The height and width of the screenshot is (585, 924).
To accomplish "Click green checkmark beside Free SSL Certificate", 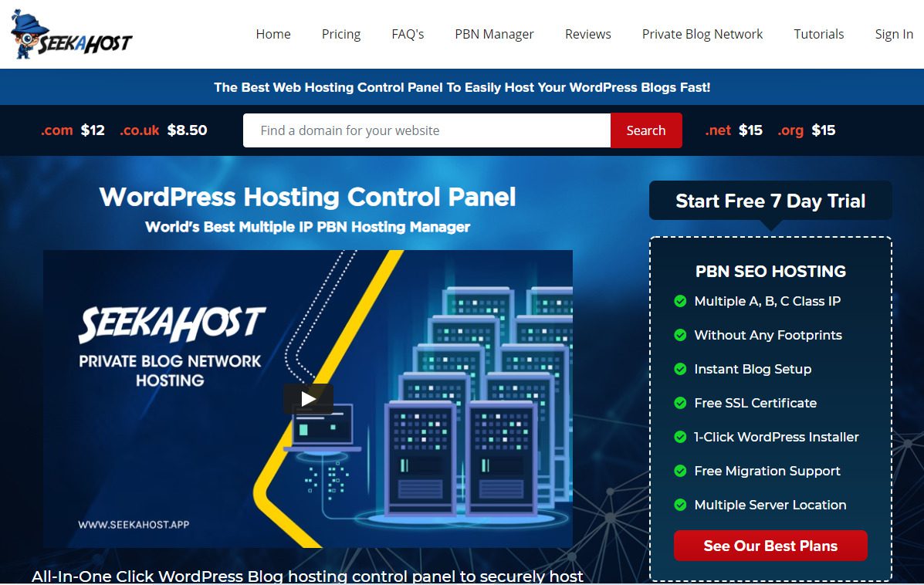I will [x=680, y=403].
